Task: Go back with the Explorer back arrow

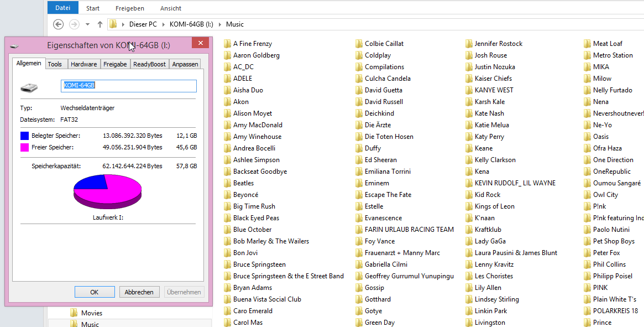Action: [59, 24]
